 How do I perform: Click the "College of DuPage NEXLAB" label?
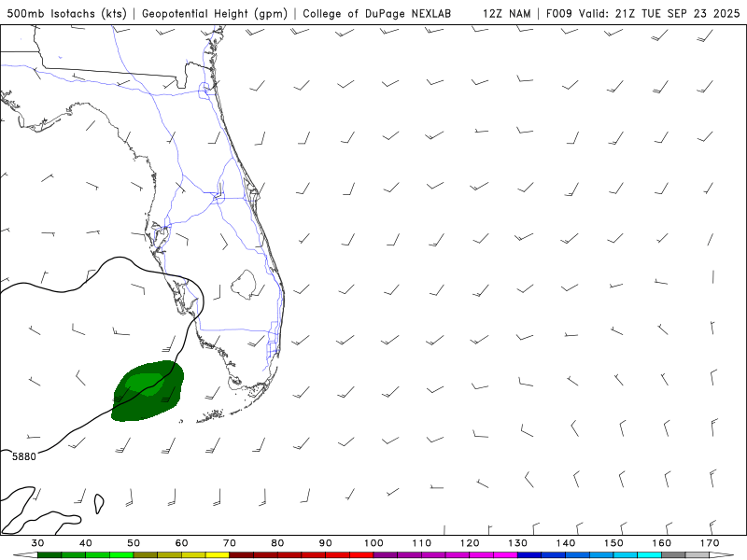[377, 13]
